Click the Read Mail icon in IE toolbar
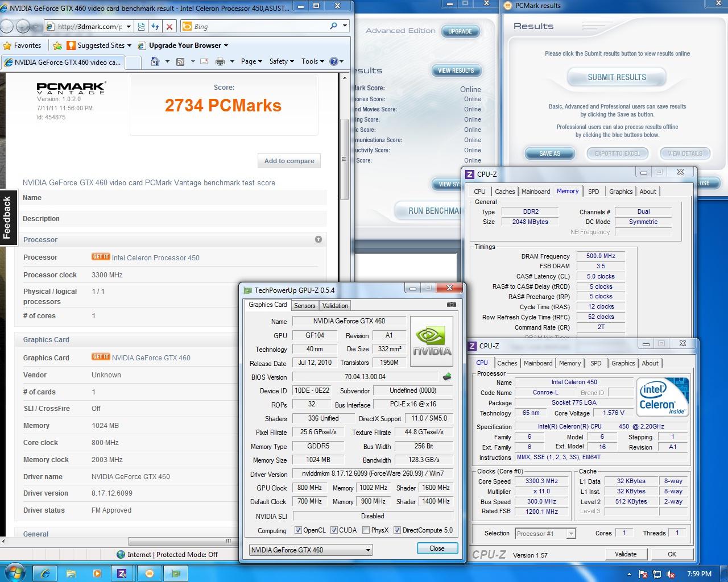Viewport: 728px width, 582px height. [205, 61]
